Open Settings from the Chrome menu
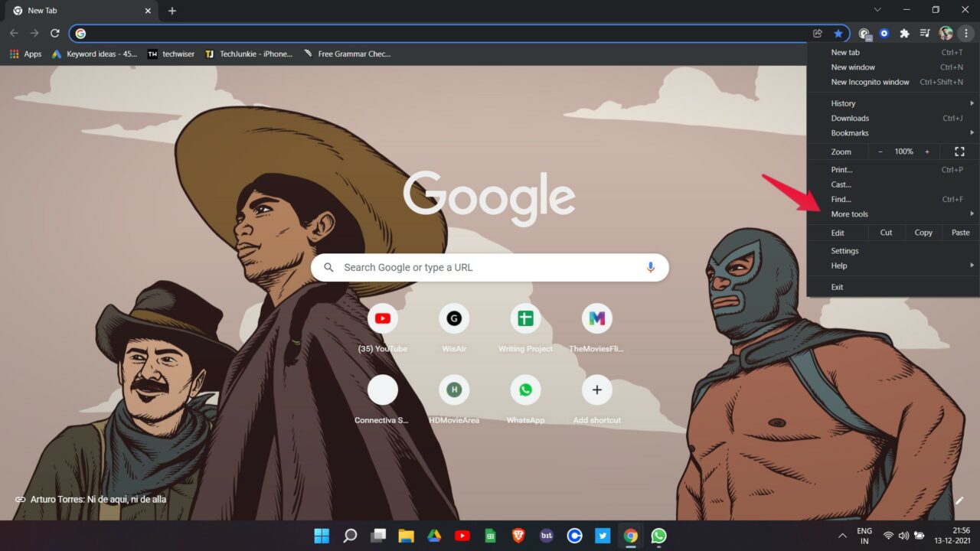 (x=893, y=251)
